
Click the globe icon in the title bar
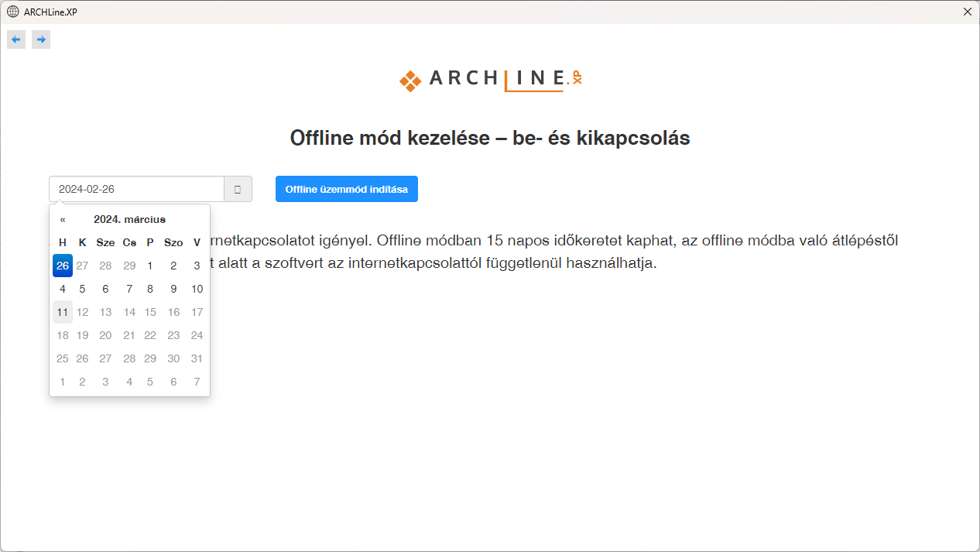tap(12, 12)
